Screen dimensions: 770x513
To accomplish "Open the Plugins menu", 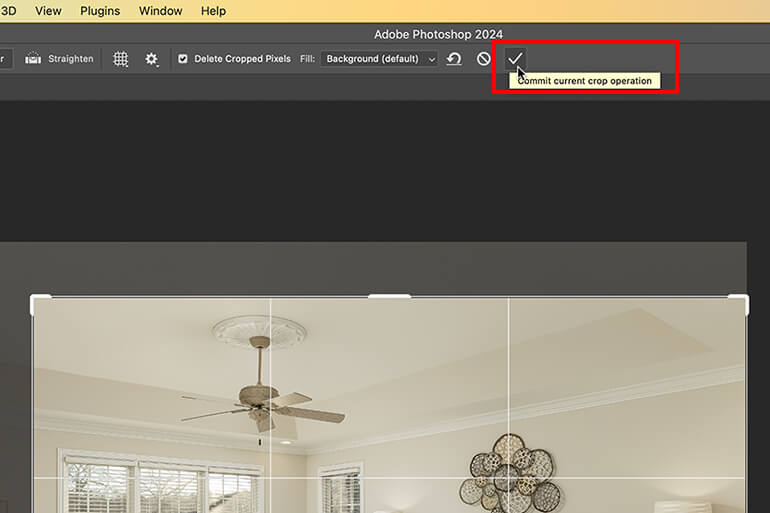I will coord(100,11).
